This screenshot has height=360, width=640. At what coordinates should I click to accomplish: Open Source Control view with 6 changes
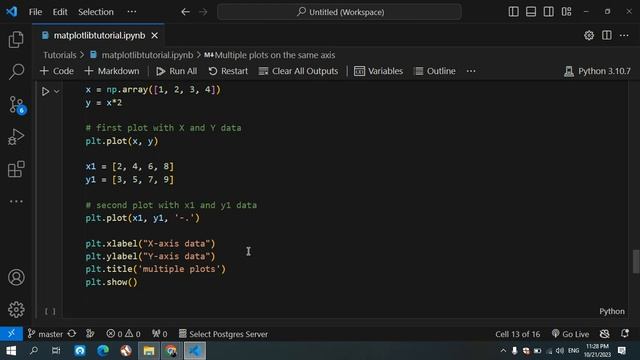coord(17,104)
